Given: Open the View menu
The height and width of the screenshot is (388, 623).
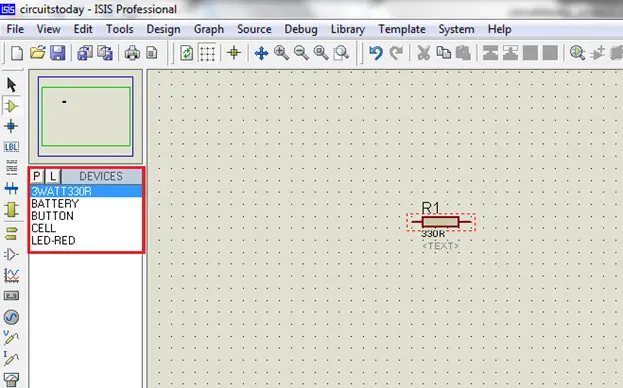Looking at the screenshot, I should click(48, 29).
